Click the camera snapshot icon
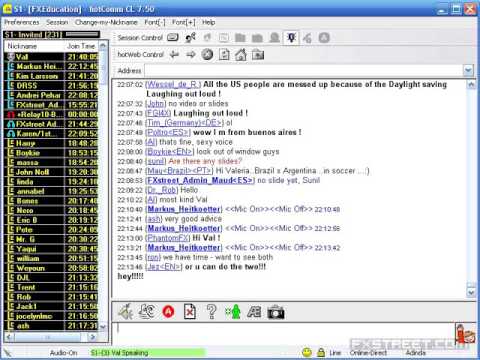The width and height of the screenshot is (480, 360). click(276, 312)
